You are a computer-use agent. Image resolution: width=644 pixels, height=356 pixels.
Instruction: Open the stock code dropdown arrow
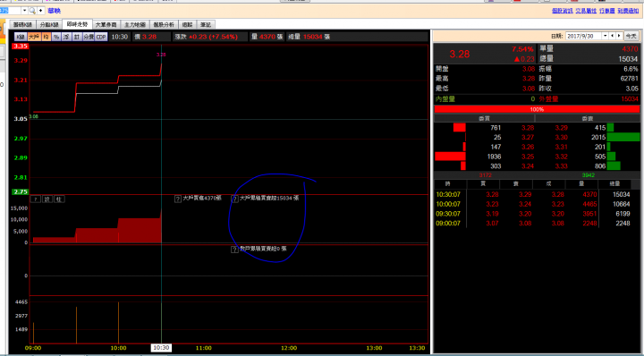click(24, 10)
